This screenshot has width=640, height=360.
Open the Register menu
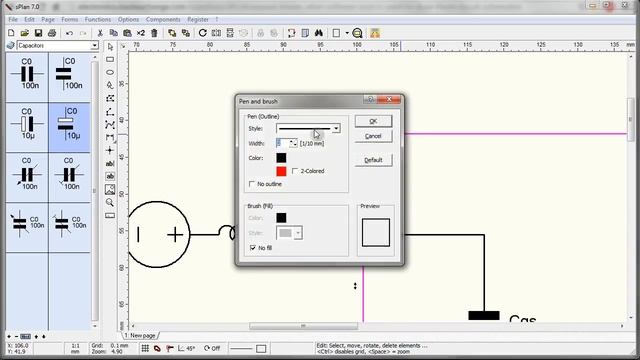point(198,20)
